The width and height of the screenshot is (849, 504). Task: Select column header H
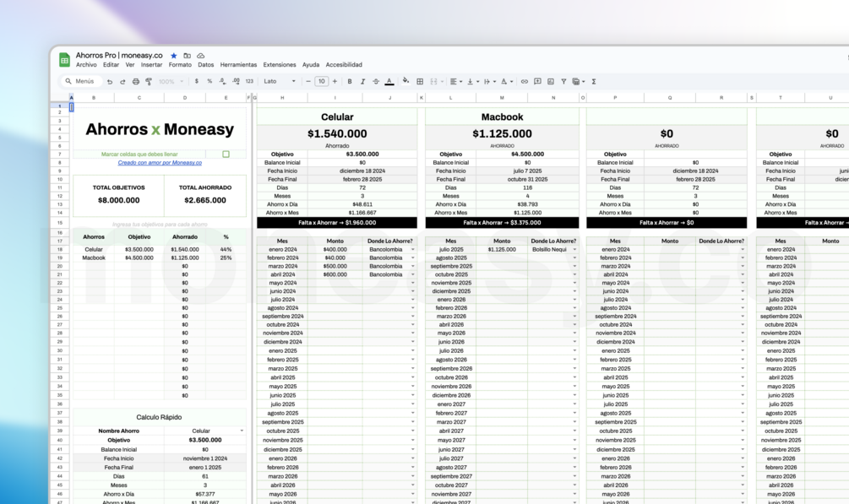pos(282,98)
